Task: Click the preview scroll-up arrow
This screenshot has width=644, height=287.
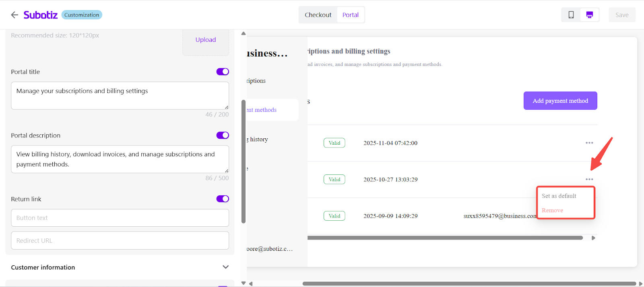Action: [x=244, y=33]
